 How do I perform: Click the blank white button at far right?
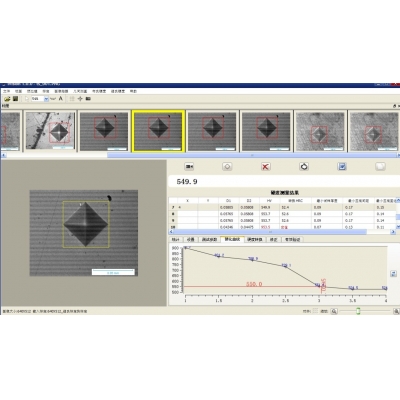380,166
